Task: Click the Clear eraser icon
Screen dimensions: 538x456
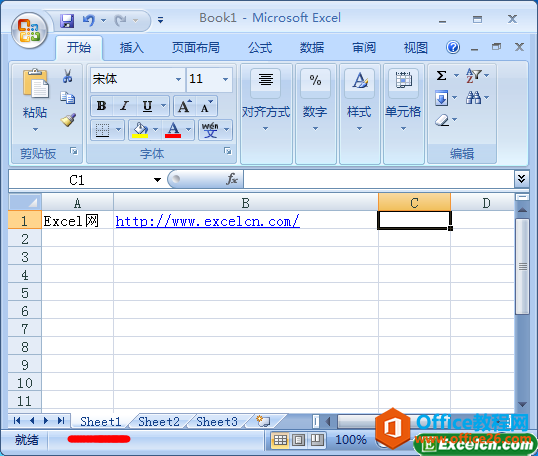Action: [x=442, y=120]
